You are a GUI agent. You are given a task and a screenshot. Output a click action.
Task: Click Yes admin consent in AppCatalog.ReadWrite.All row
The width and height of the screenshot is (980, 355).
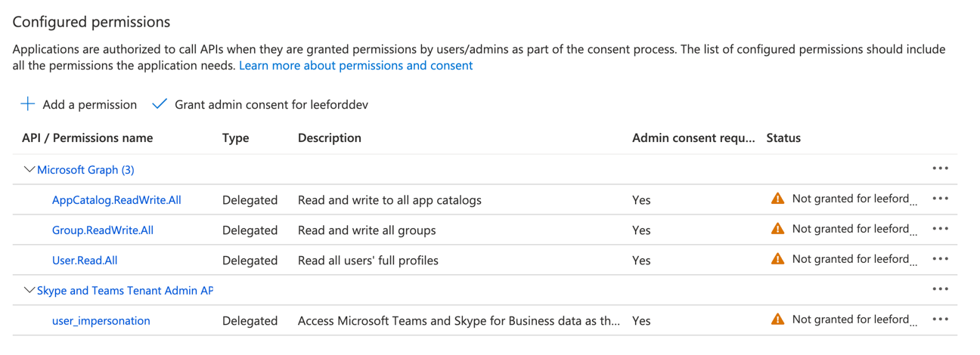tap(641, 200)
